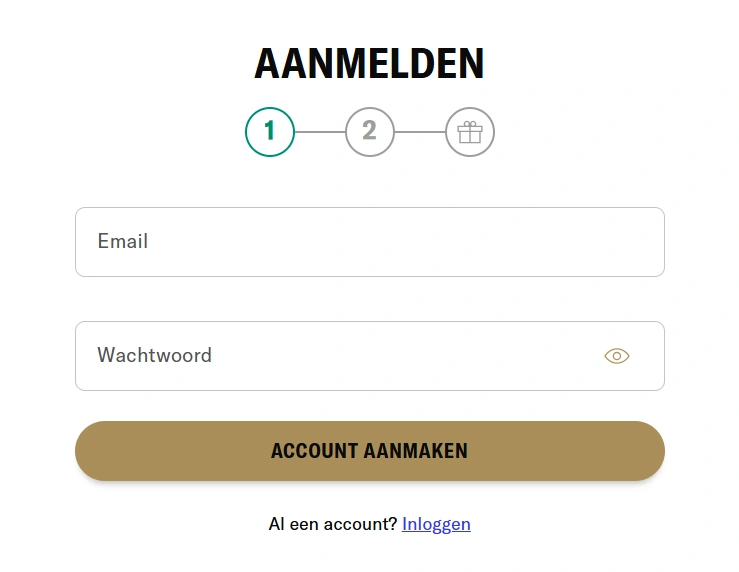Go to step 2 in progress indicator
This screenshot has width=739, height=572.
point(370,132)
